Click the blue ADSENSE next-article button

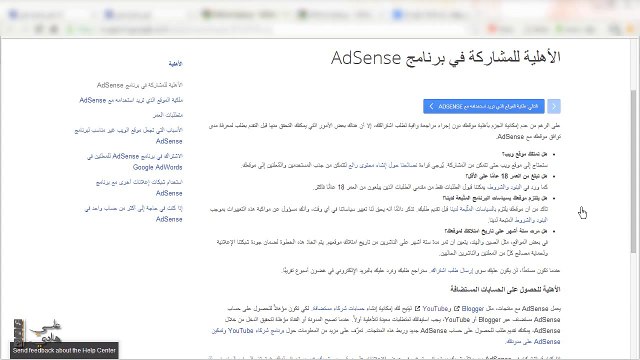point(484,107)
